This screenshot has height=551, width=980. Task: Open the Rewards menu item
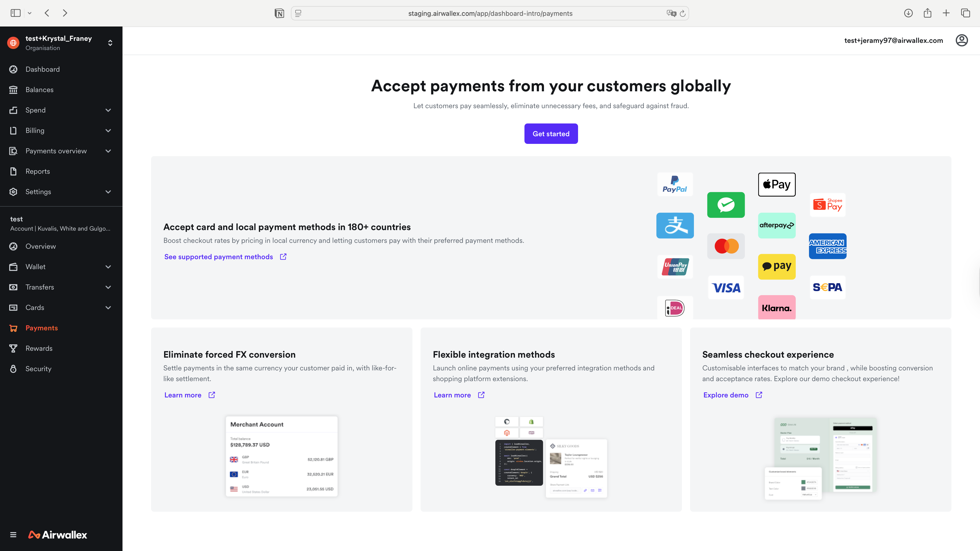39,348
